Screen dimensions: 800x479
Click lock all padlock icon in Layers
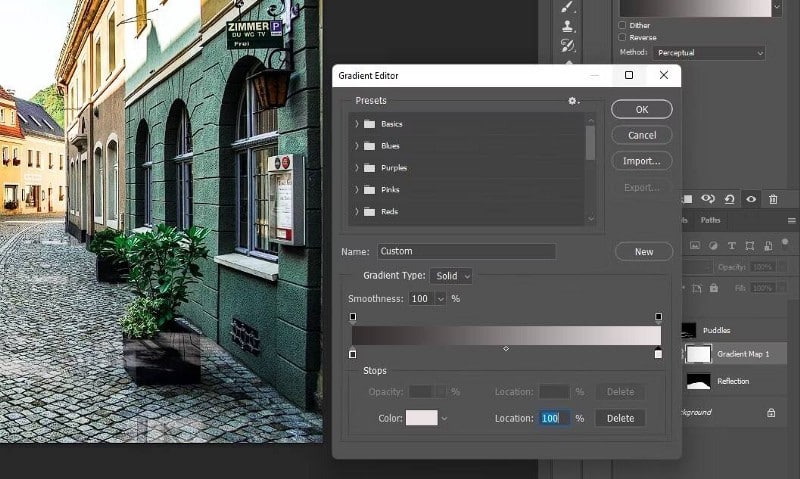coord(714,288)
